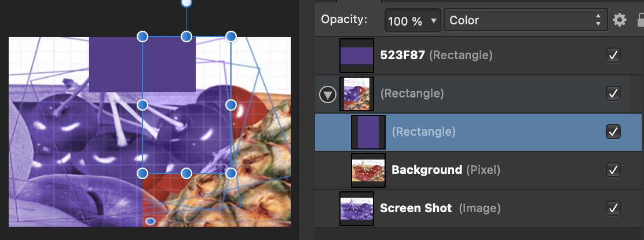The height and width of the screenshot is (240, 644).
Task: Open the Color blend mode dropdown
Action: 526,20
